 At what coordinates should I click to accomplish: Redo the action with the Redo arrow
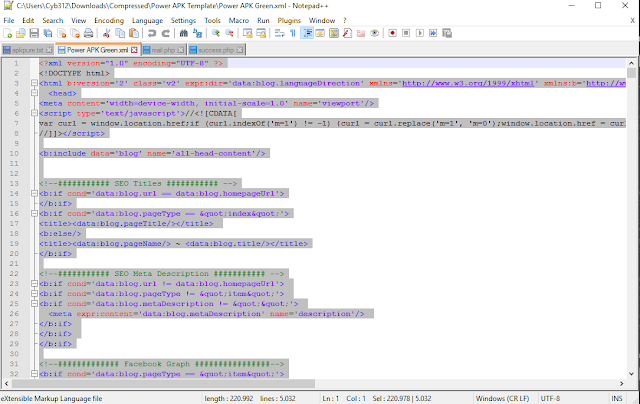point(165,33)
